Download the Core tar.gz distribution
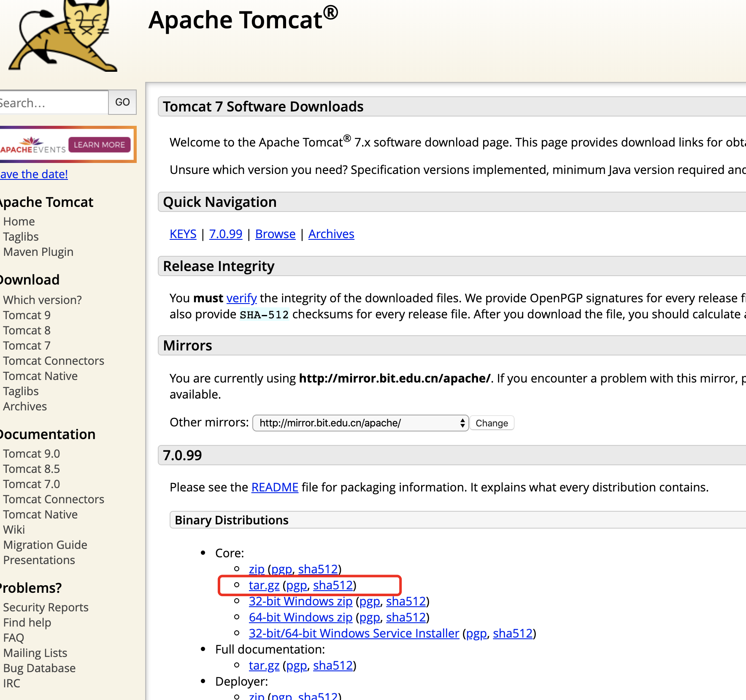746x700 pixels. coord(264,586)
